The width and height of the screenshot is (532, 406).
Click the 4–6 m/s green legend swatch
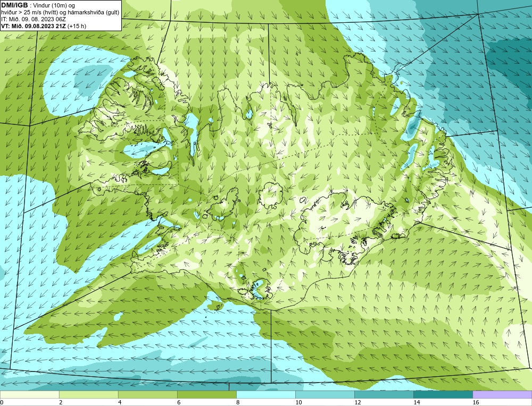click(147, 394)
